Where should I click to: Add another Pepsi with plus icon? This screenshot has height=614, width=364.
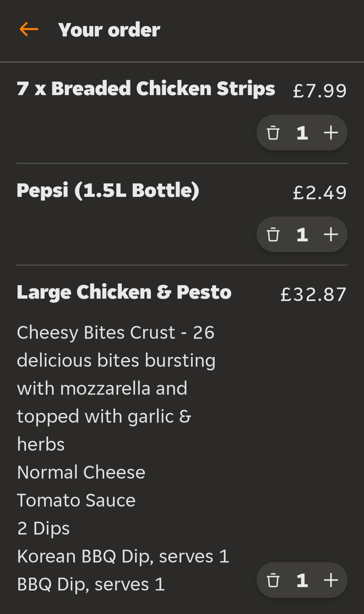(331, 235)
